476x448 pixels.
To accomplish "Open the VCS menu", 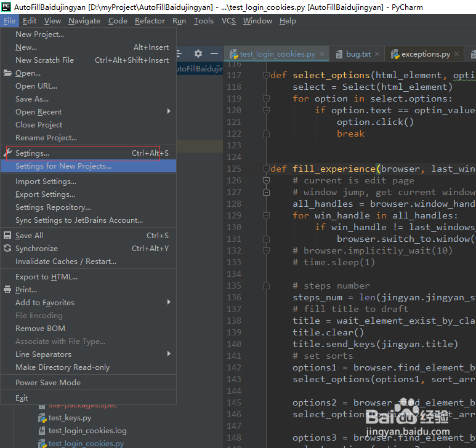I will pyautogui.click(x=228, y=21).
